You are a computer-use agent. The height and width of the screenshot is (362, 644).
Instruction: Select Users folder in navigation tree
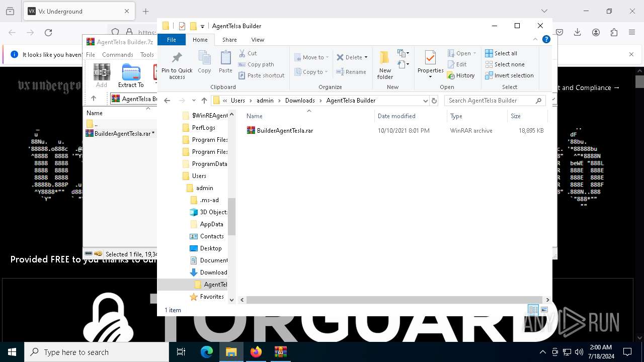click(x=199, y=176)
